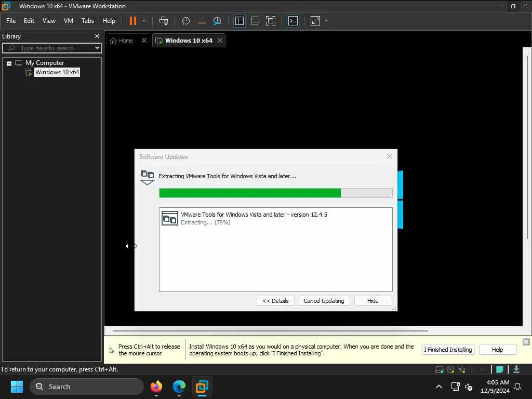
Task: Click the muted volume tray icon
Action: click(469, 387)
